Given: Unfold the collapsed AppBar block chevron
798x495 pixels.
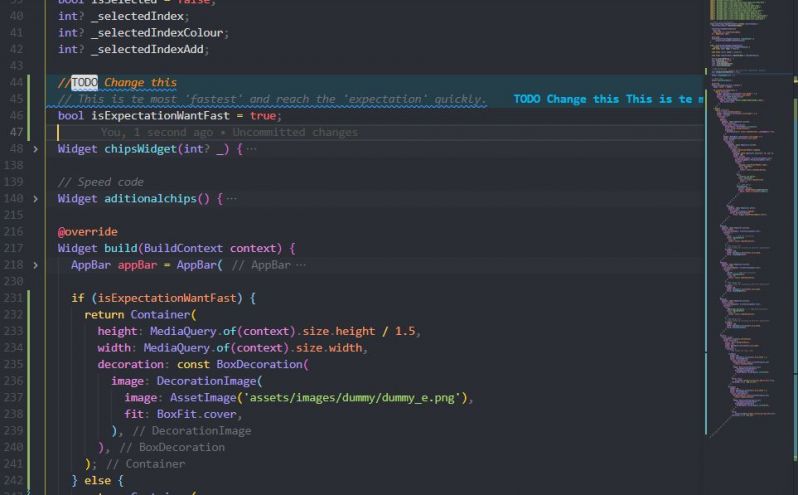Looking at the screenshot, I should pos(36,265).
